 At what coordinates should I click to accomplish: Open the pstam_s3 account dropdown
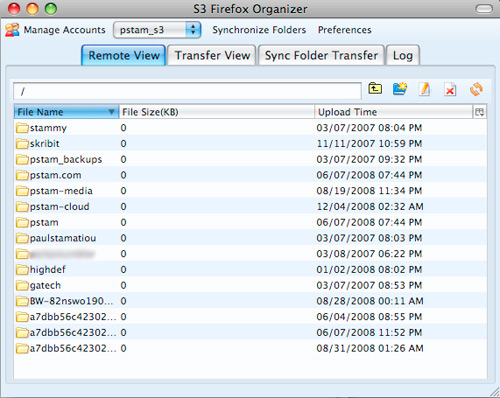pos(157,30)
